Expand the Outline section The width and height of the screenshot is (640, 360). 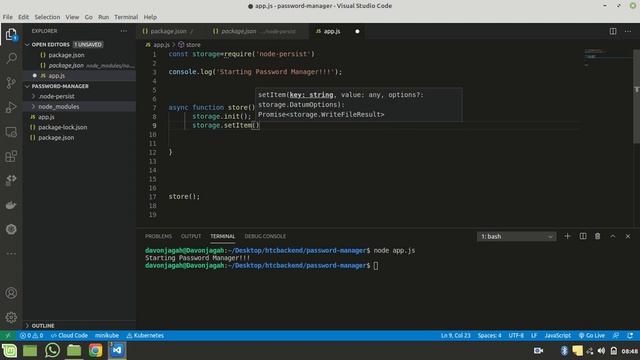click(27, 326)
